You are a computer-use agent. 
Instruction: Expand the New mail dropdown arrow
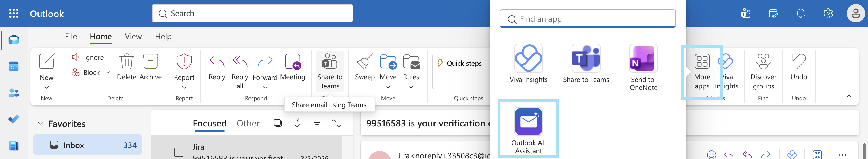point(47,88)
